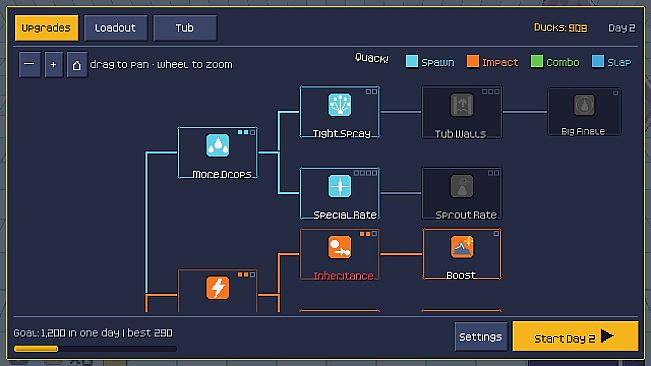Click the Spawn legend color swatch
The image size is (651, 366).
(411, 61)
